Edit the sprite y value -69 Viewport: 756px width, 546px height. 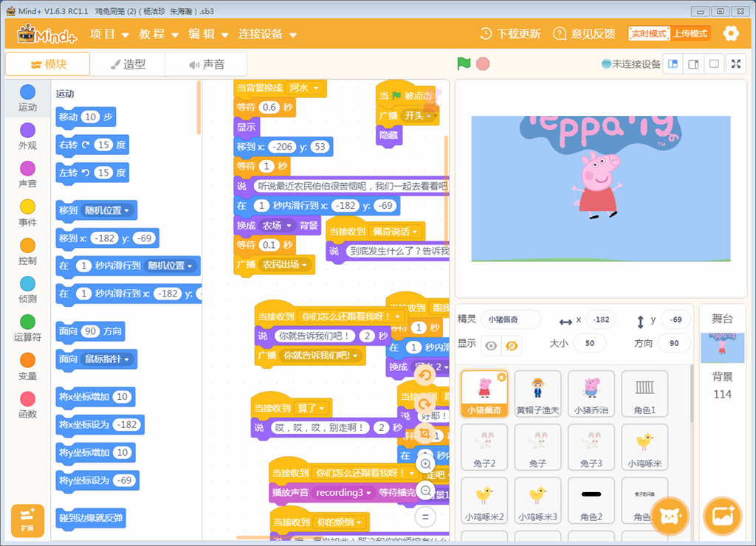point(676,319)
